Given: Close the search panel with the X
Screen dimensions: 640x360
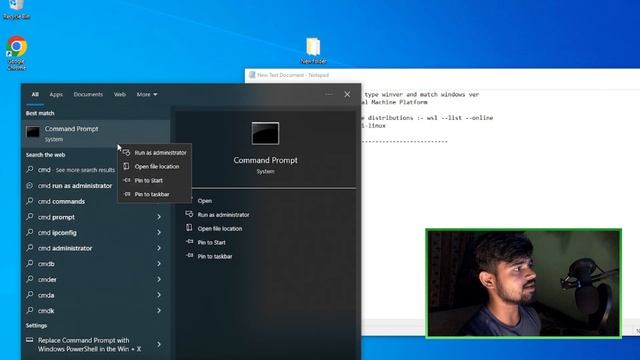Looking at the screenshot, I should tap(347, 94).
